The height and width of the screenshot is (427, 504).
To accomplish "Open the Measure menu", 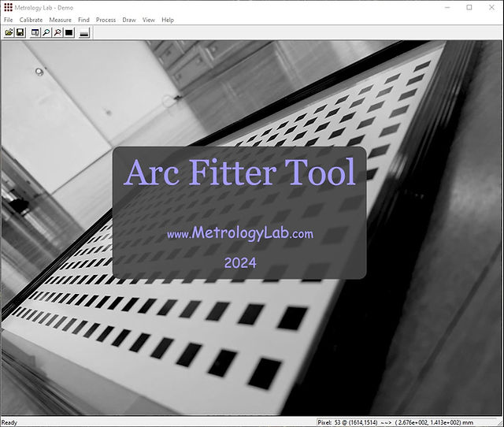I will tap(60, 20).
